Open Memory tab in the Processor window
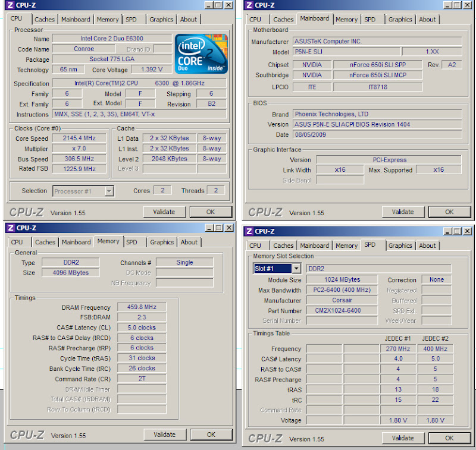This screenshot has width=476, height=450. pyautogui.click(x=108, y=20)
